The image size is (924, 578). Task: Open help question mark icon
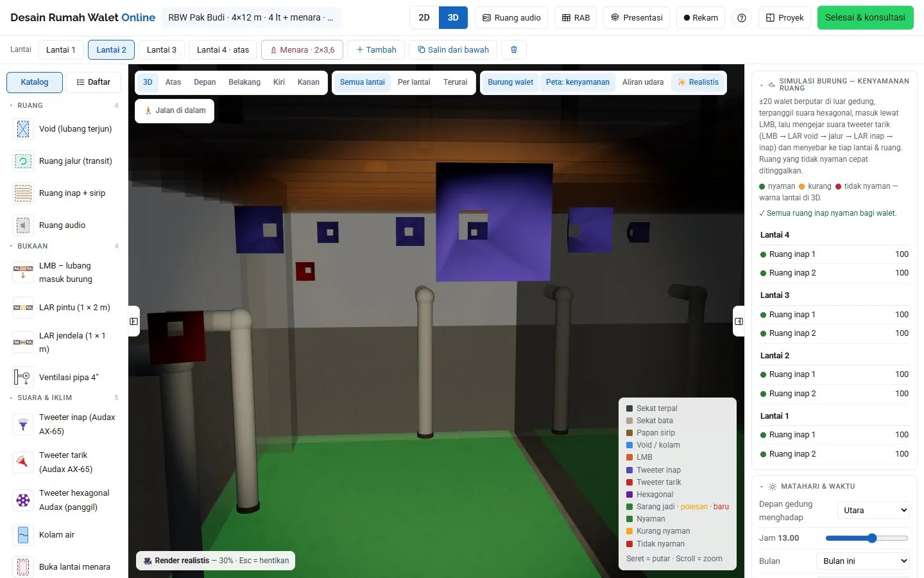click(x=742, y=18)
